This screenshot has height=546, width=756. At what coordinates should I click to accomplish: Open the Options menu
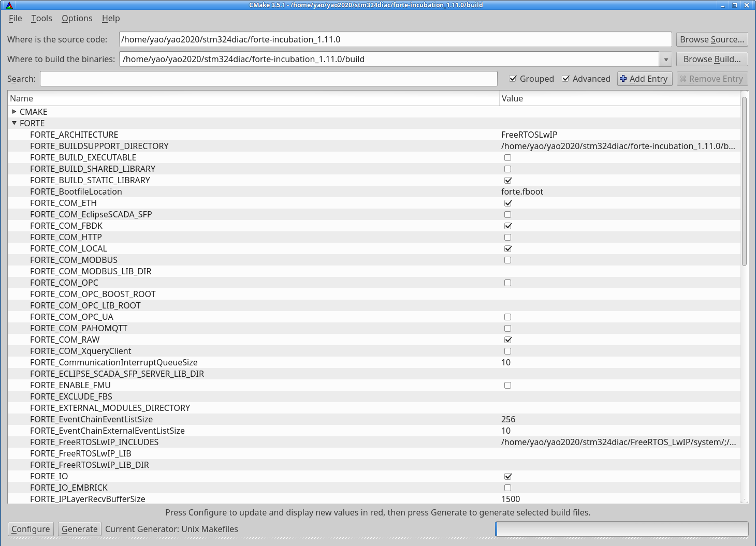77,18
